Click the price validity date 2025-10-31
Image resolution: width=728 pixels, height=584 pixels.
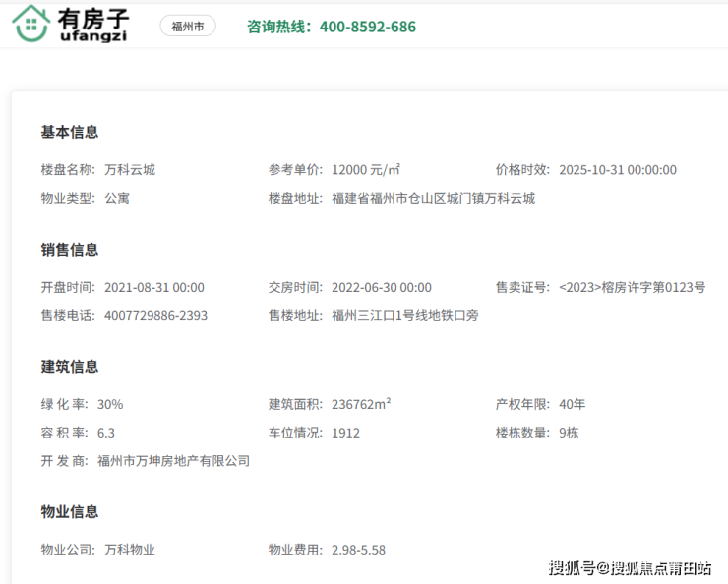617,169
